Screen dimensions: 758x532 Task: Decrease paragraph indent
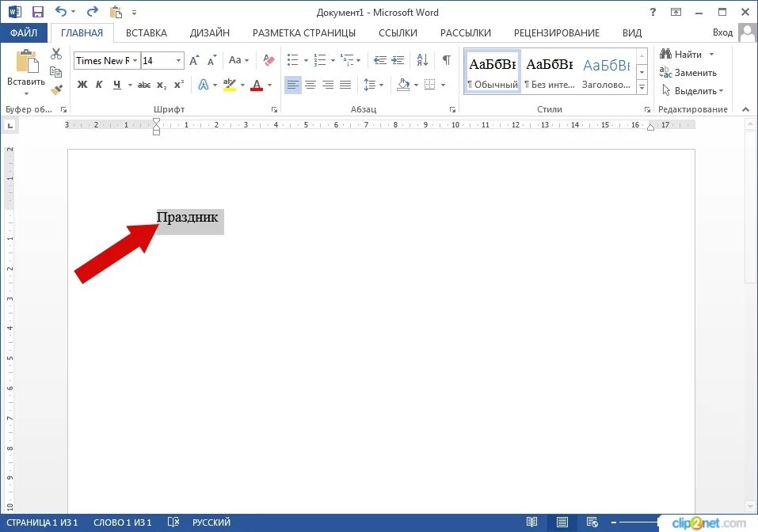pos(380,60)
